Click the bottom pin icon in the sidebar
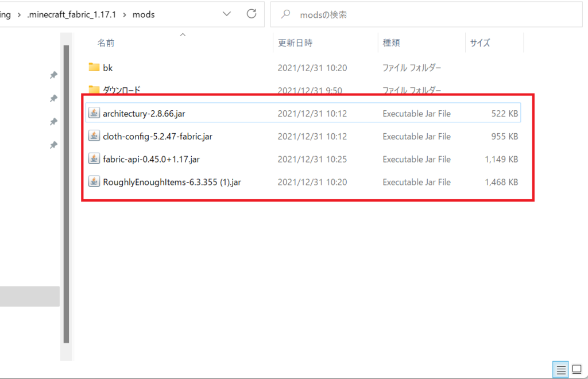 53,145
